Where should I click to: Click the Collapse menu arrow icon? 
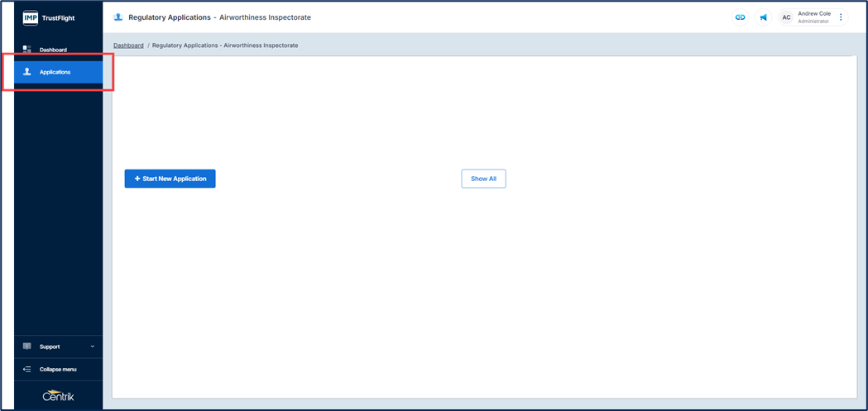(x=26, y=369)
